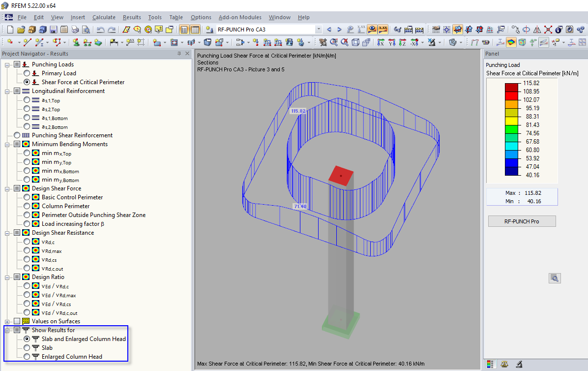This screenshot has height=371, width=588.
Task: Choose Enlarged Column Head results option
Action: click(28, 356)
